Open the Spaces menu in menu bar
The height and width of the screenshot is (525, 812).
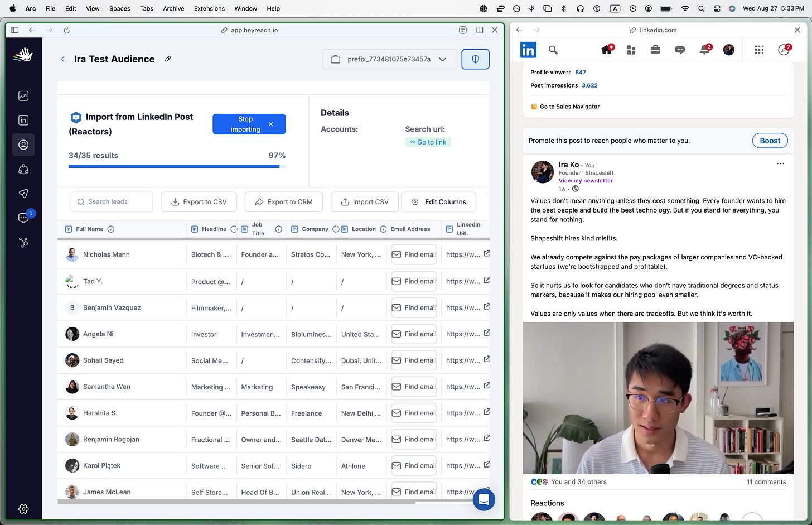(x=119, y=8)
